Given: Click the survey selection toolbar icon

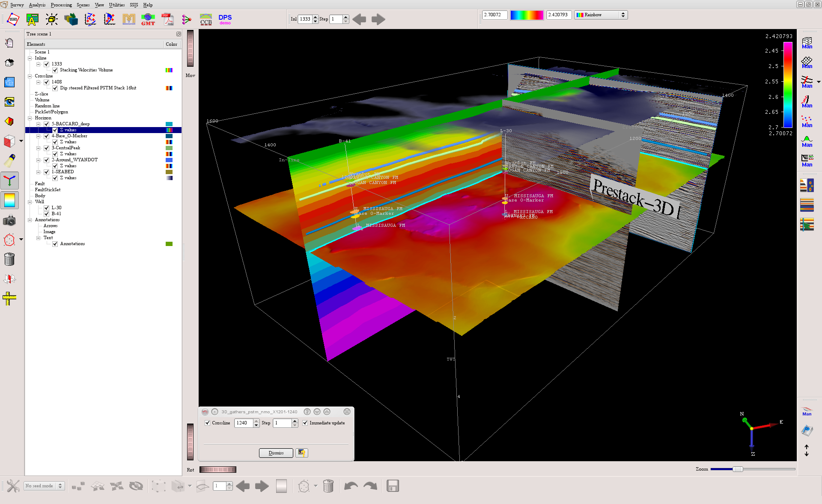Looking at the screenshot, I should tap(13, 19).
